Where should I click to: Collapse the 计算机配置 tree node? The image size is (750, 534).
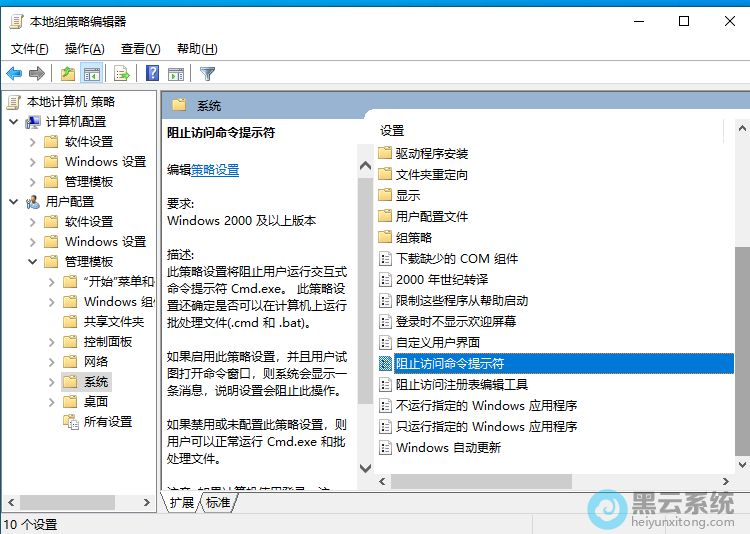pyautogui.click(x=14, y=122)
